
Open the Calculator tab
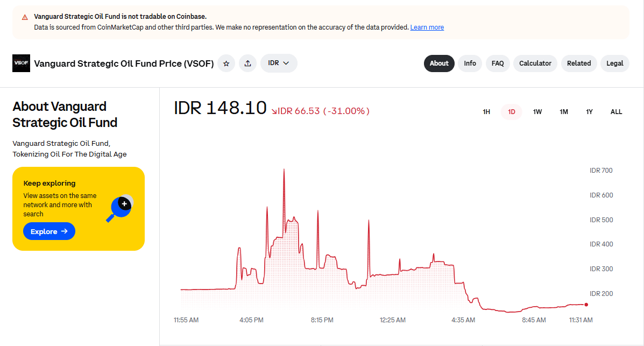535,63
